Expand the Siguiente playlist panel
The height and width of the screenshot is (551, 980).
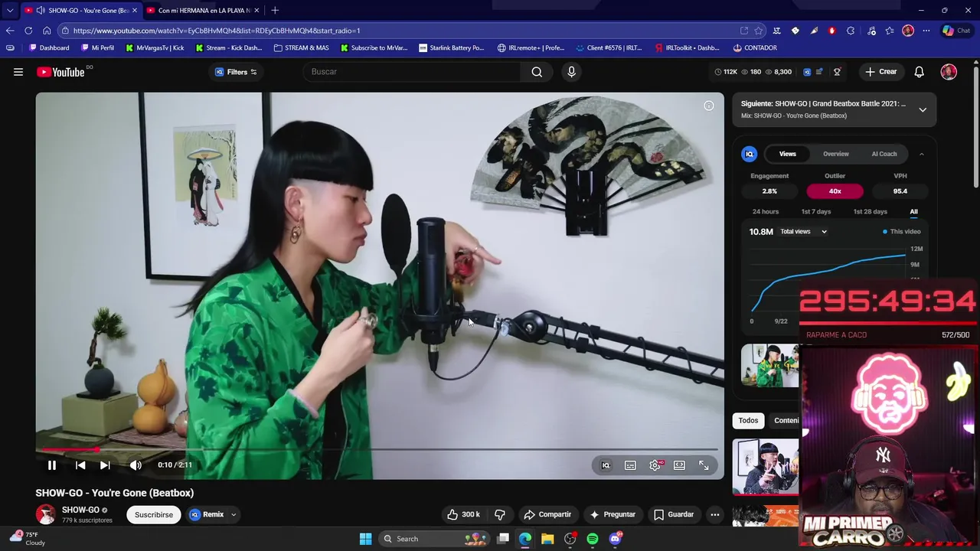[923, 109]
